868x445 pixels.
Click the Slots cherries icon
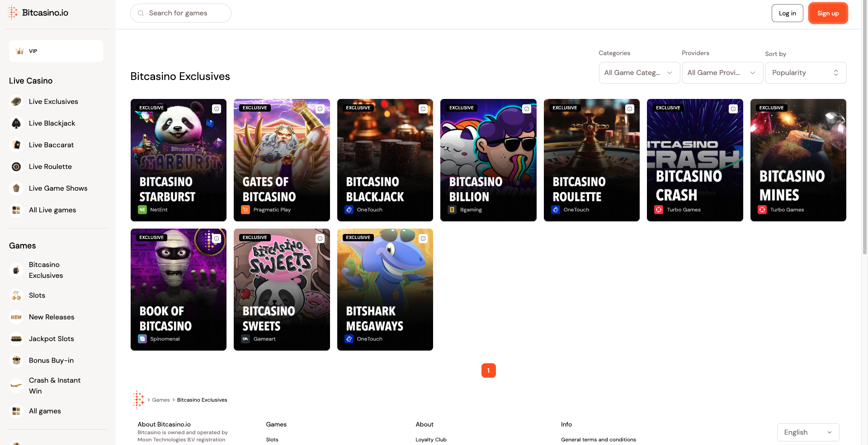pos(16,295)
